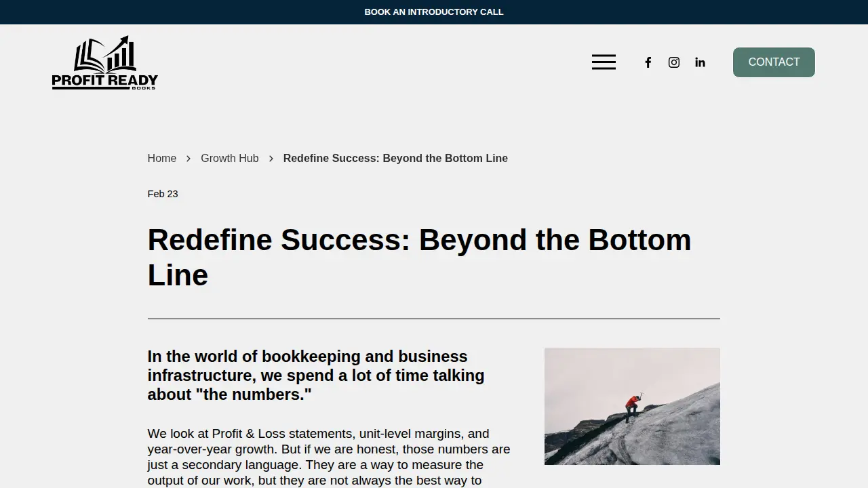Navigate to Growth Hub breadcrumb
868x488 pixels.
230,158
